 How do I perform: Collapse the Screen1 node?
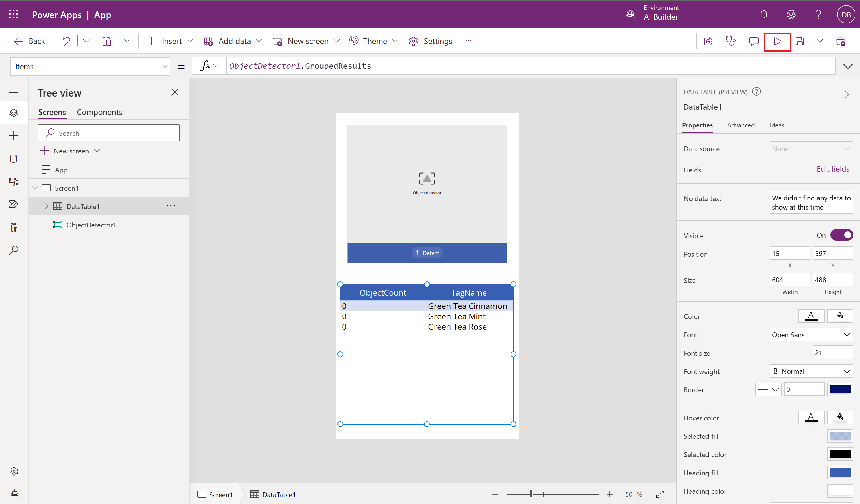(34, 188)
